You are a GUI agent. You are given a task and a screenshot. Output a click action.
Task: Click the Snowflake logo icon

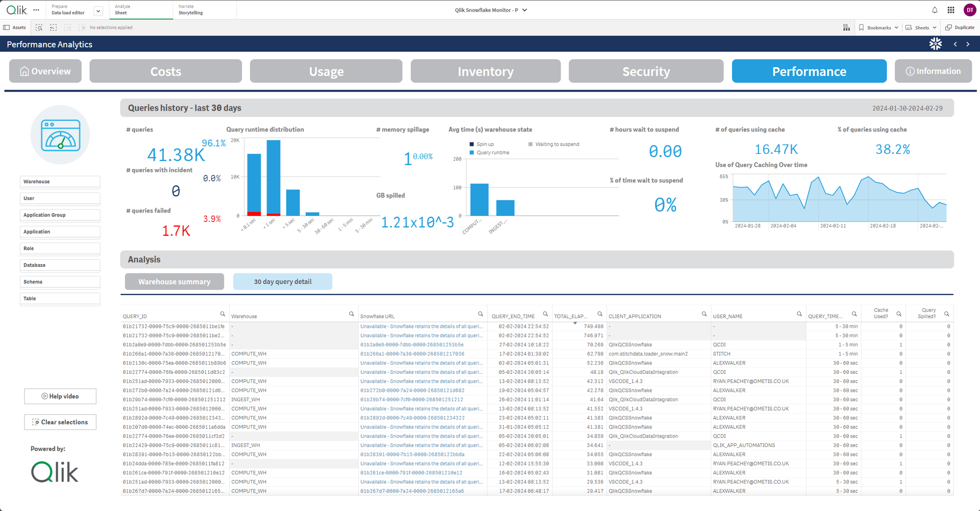tap(935, 44)
